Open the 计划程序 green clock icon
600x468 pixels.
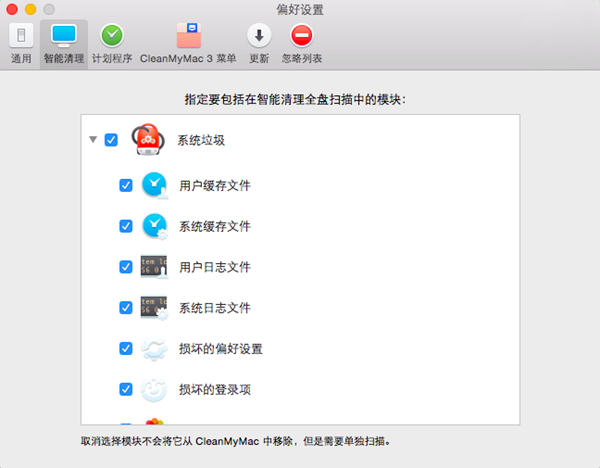pyautogui.click(x=112, y=35)
